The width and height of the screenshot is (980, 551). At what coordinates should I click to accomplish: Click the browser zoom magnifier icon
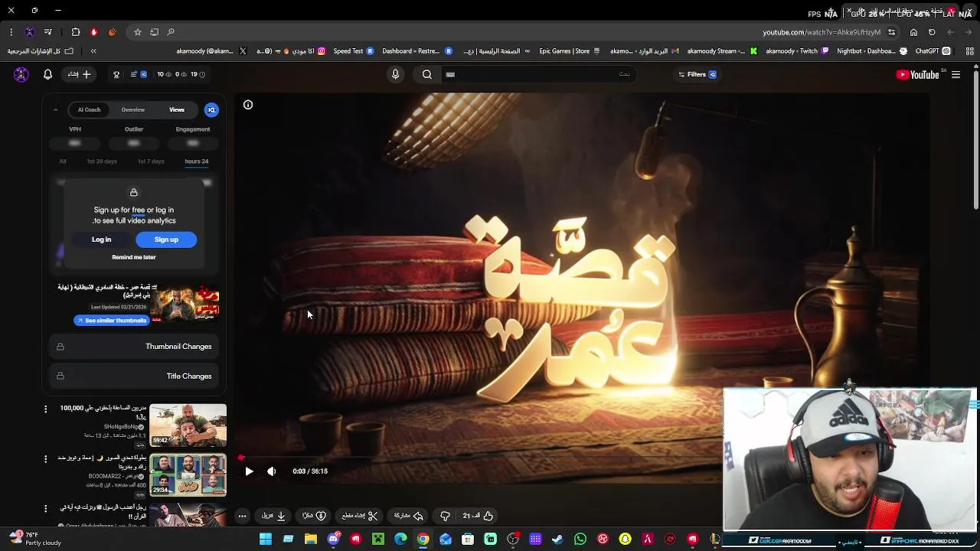click(x=171, y=32)
